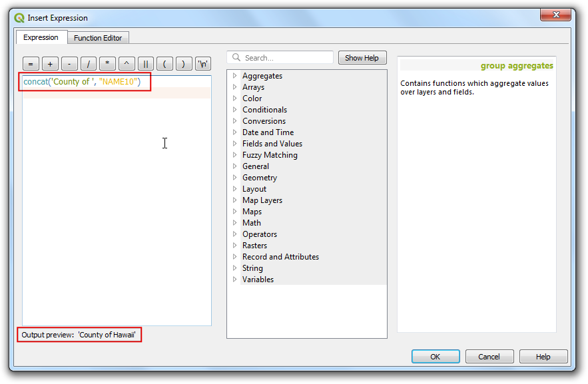This screenshot has width=588, height=384.
Task: Confirm the expression with OK
Action: [x=435, y=357]
